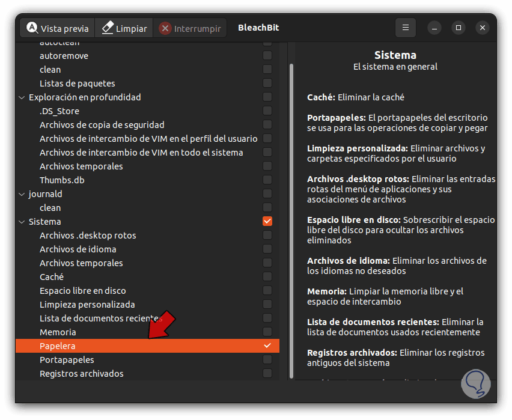Enable the Caché checkbox

point(267,276)
